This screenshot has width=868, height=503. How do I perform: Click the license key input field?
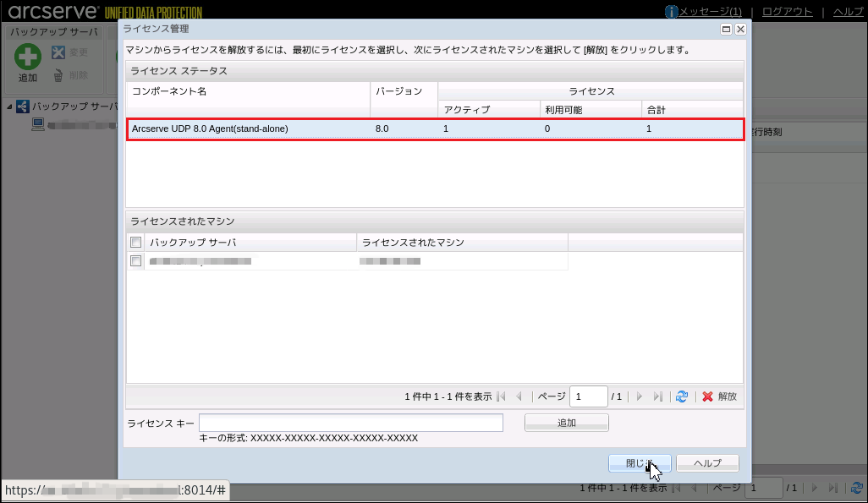(351, 423)
